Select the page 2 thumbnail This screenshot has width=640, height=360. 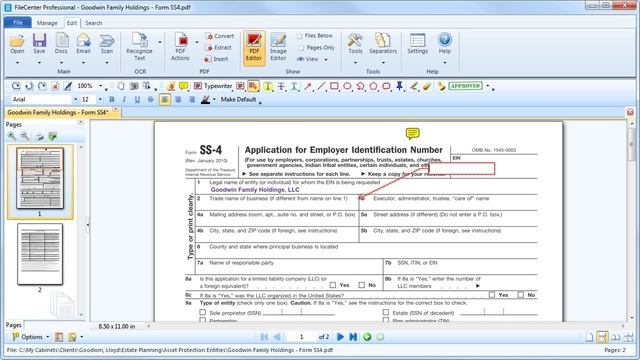pos(40,254)
